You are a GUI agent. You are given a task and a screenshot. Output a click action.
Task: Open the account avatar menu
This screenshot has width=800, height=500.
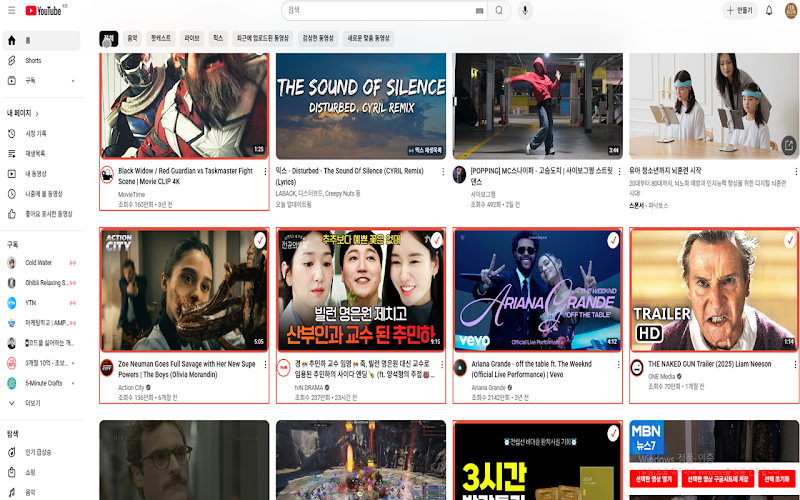click(x=791, y=10)
